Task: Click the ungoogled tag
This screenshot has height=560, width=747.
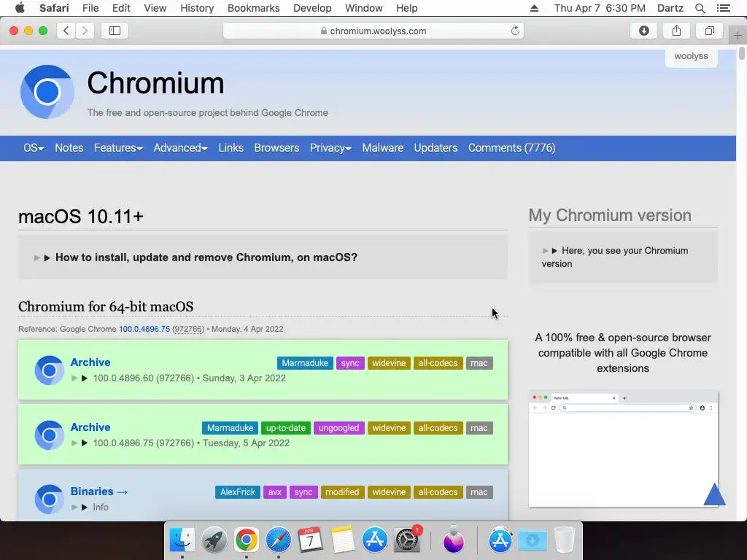Action: [338, 428]
